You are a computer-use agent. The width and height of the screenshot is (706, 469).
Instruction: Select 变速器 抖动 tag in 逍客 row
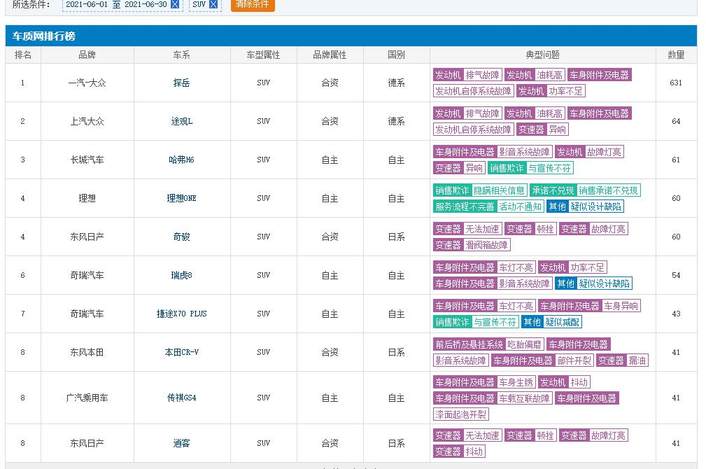pos(459,451)
